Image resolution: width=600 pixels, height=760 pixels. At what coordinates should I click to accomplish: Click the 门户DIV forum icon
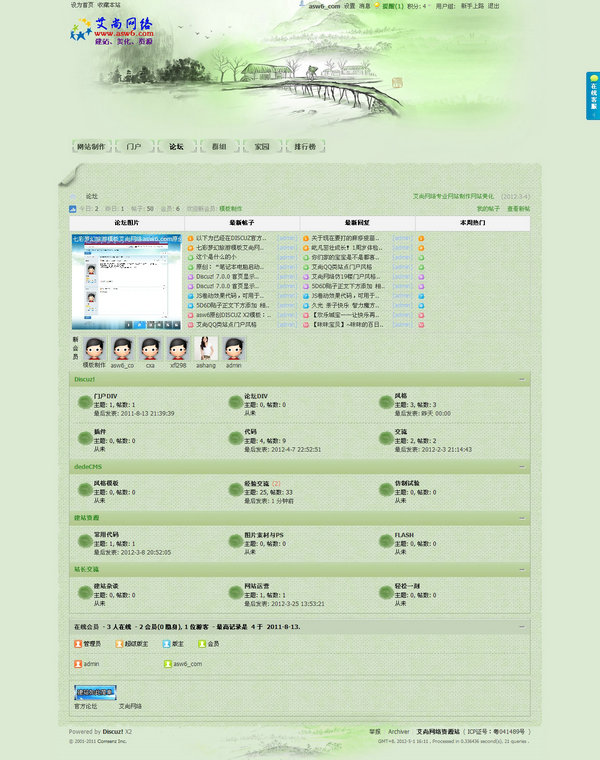[85, 402]
